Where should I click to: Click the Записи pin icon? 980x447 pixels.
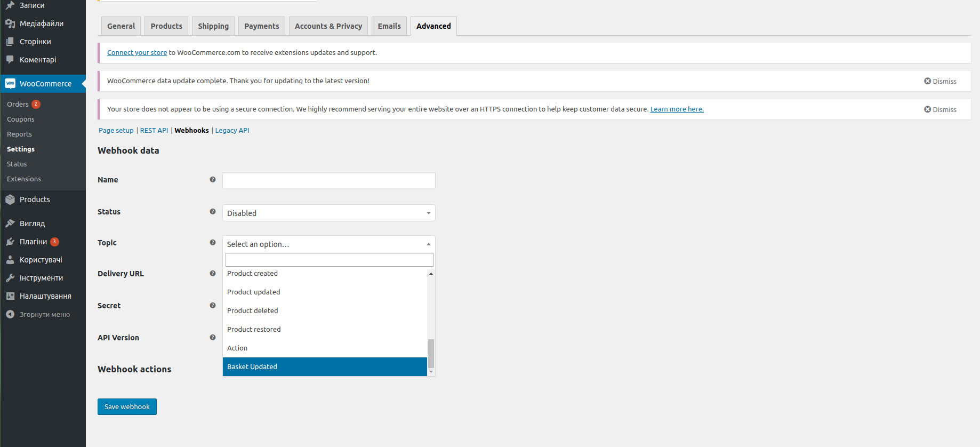(10, 5)
